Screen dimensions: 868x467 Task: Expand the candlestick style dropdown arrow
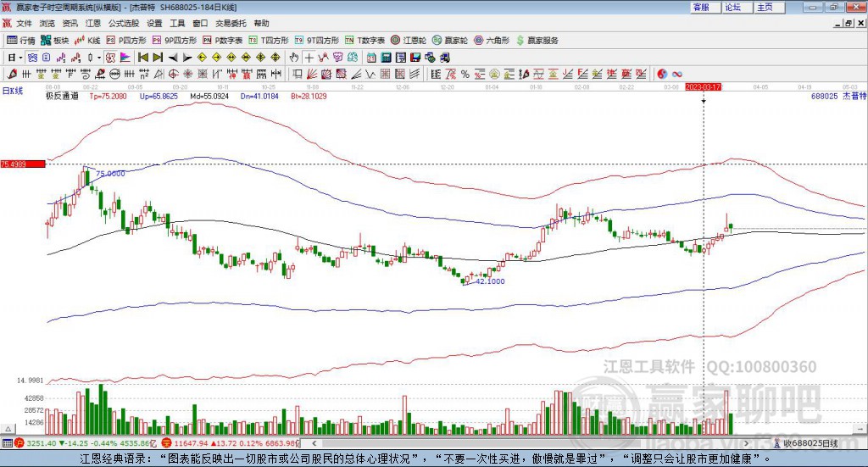click(99, 58)
